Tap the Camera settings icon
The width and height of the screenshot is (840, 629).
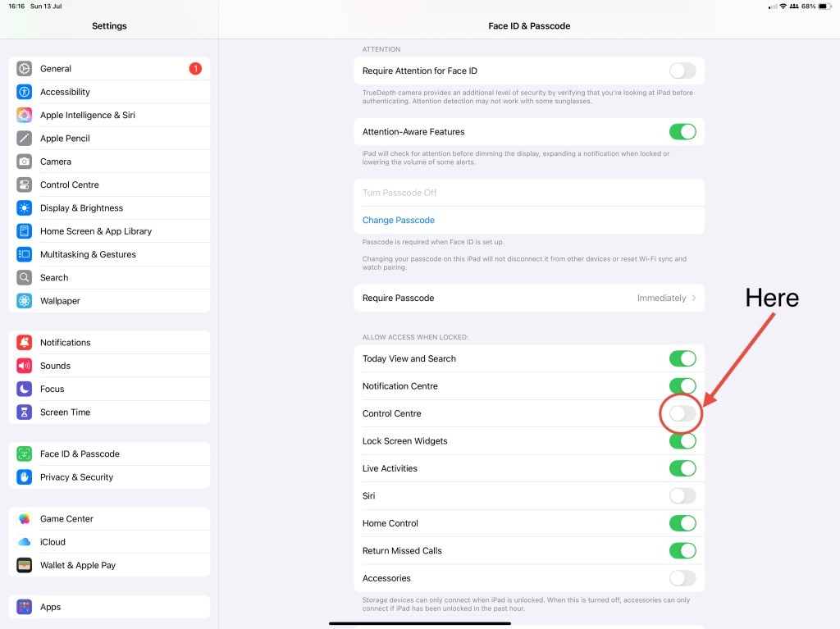[x=25, y=162]
